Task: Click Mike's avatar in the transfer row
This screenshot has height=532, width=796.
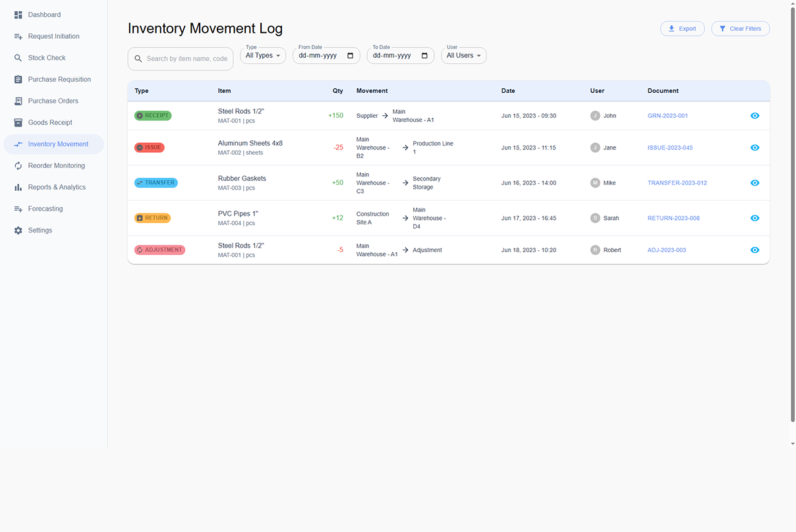Action: [595, 183]
